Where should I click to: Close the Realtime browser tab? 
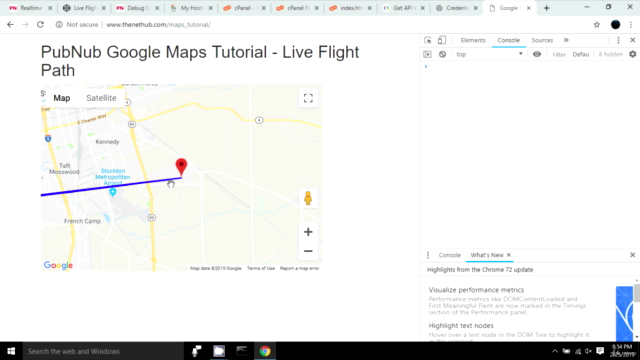tap(50, 8)
